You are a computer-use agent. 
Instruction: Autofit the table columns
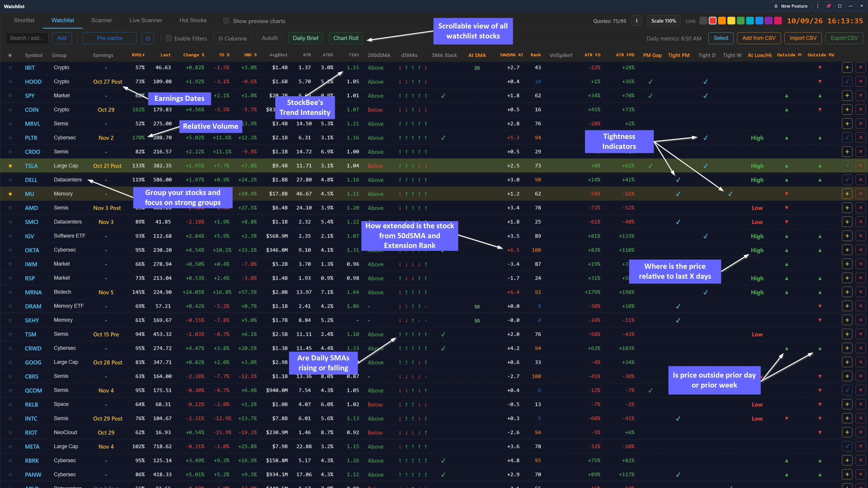(x=270, y=38)
